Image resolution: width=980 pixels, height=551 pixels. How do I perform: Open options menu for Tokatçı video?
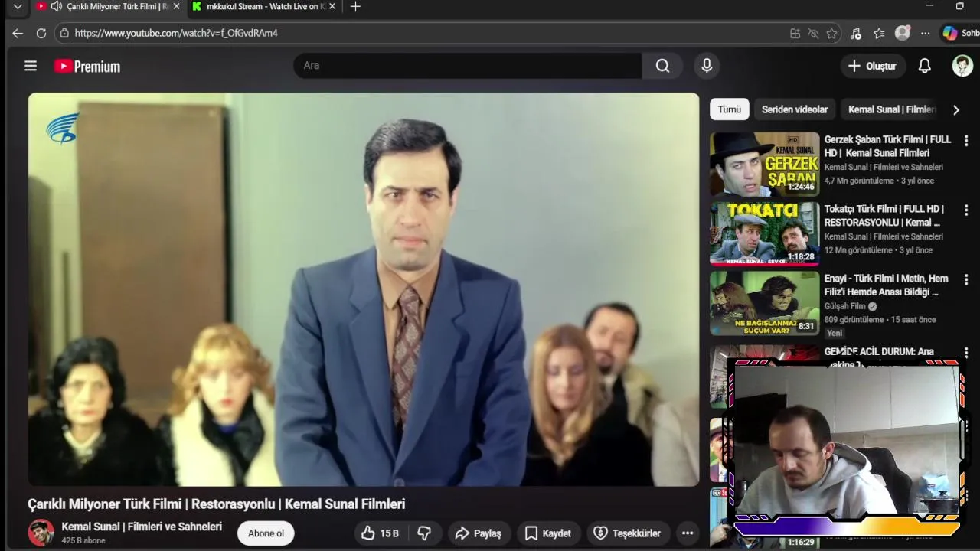coord(966,210)
